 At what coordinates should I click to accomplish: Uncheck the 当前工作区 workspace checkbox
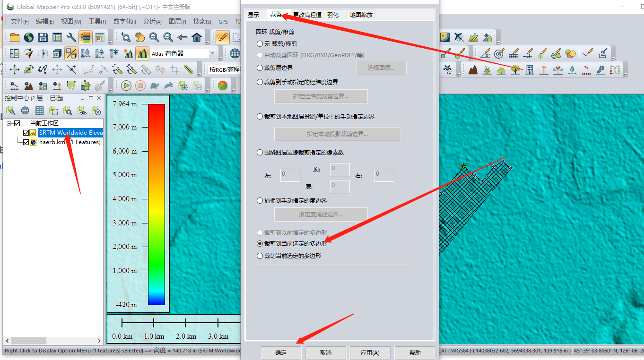[17, 123]
